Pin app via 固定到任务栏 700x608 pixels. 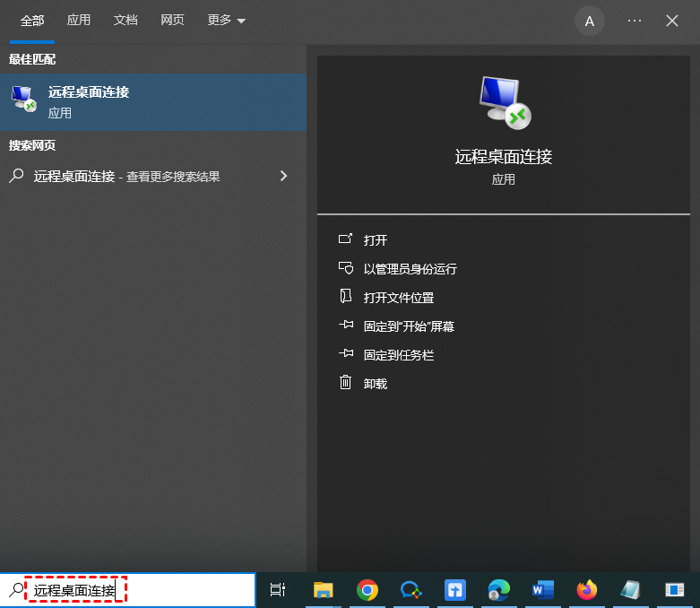[x=398, y=355]
